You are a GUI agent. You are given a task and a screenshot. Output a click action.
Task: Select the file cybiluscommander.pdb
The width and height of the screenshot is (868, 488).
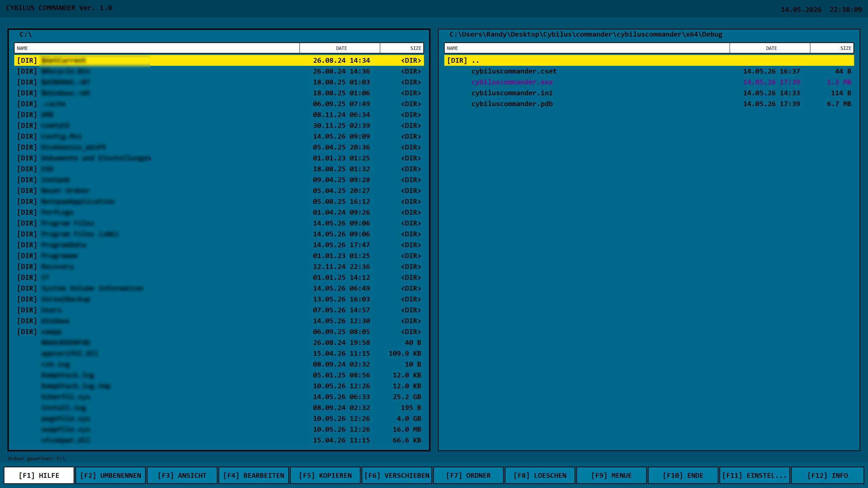649,104
